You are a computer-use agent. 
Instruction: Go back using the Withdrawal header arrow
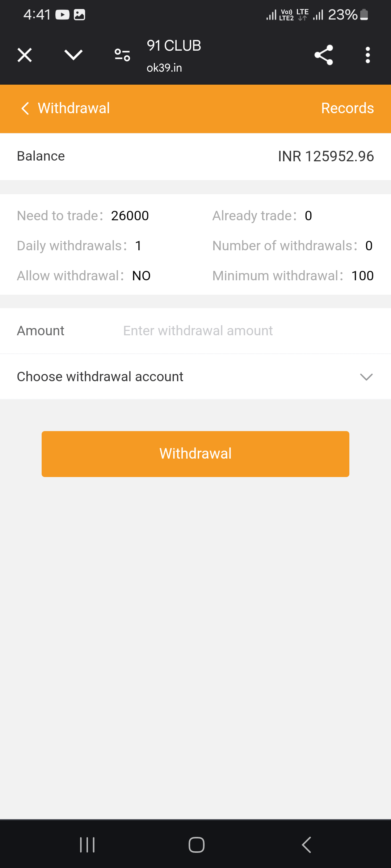(25, 108)
